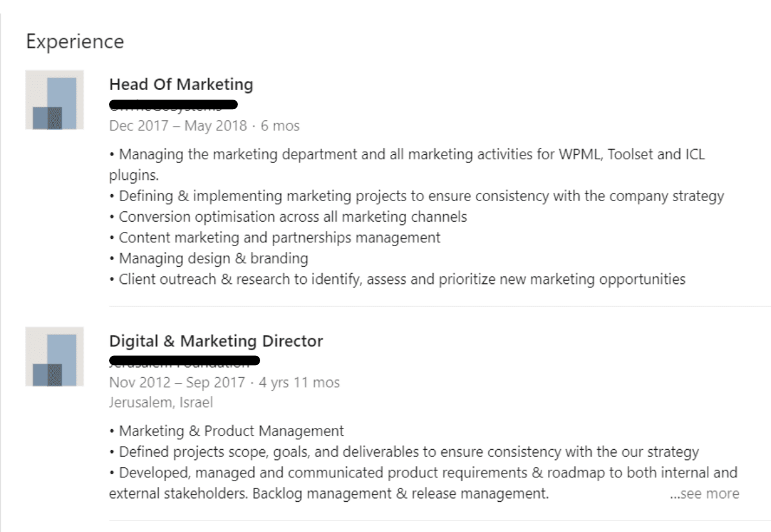Open the Head Of Marketing position title

tap(181, 84)
